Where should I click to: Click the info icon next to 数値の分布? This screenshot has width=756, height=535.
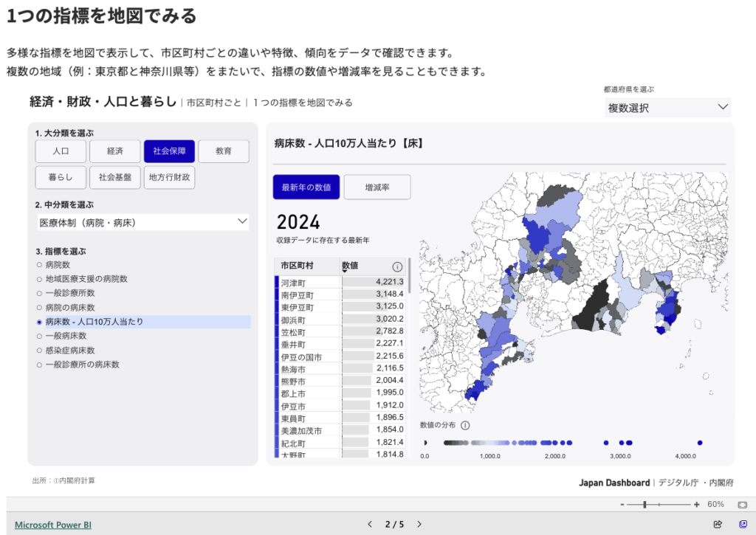click(465, 425)
